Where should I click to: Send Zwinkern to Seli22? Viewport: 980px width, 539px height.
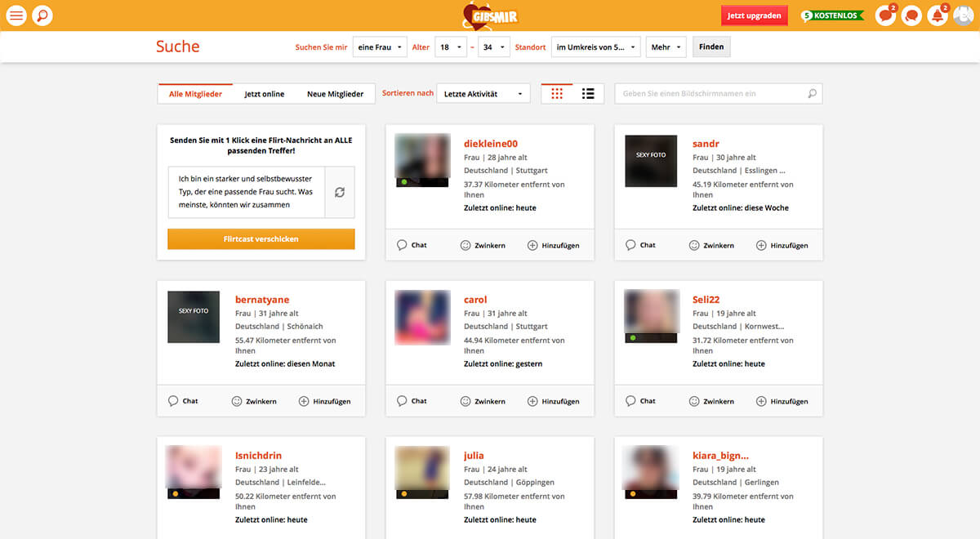pyautogui.click(x=711, y=401)
